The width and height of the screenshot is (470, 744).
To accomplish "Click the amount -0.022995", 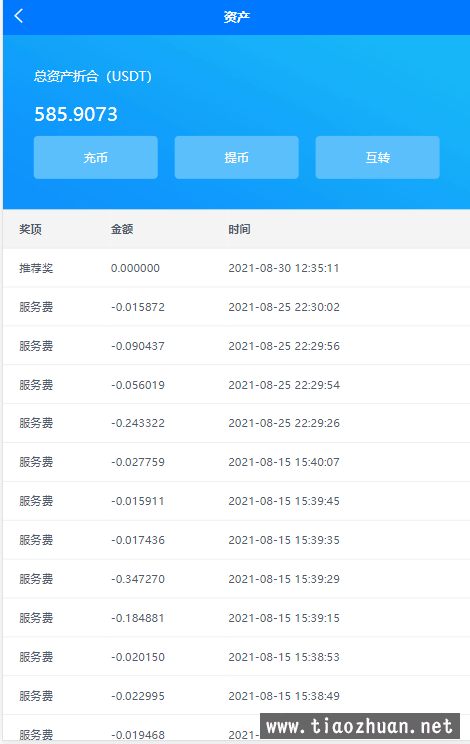I will click(x=138, y=696).
